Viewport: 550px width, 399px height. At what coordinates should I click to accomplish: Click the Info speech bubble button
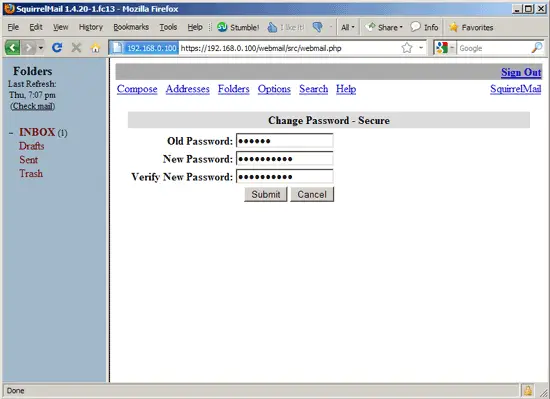(x=424, y=27)
